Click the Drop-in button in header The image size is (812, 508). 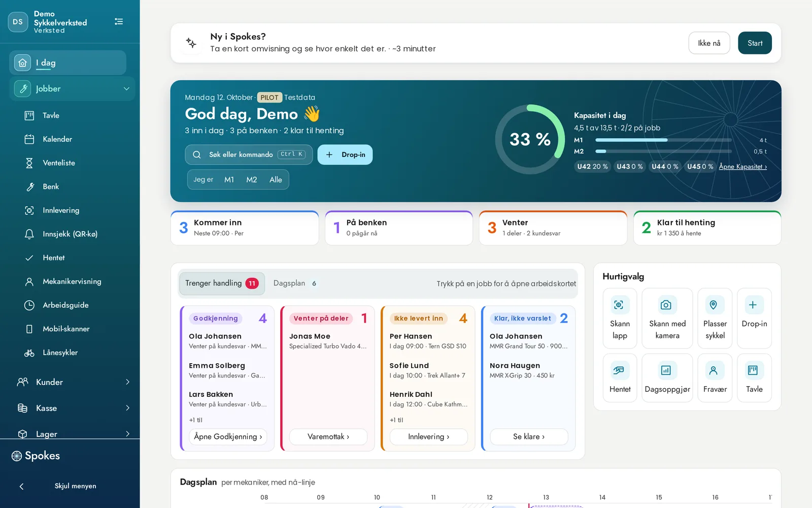pyautogui.click(x=345, y=155)
